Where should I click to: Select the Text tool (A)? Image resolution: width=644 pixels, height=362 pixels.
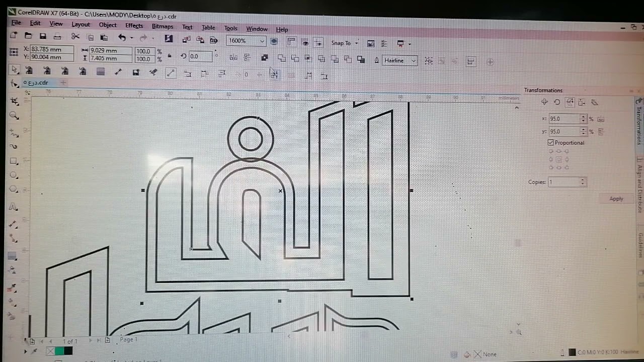pos(14,207)
